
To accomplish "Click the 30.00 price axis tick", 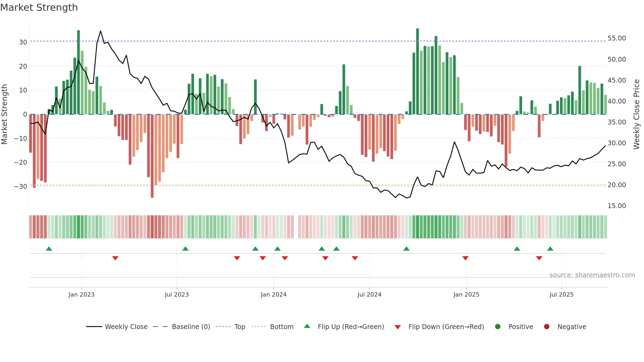I will [617, 143].
